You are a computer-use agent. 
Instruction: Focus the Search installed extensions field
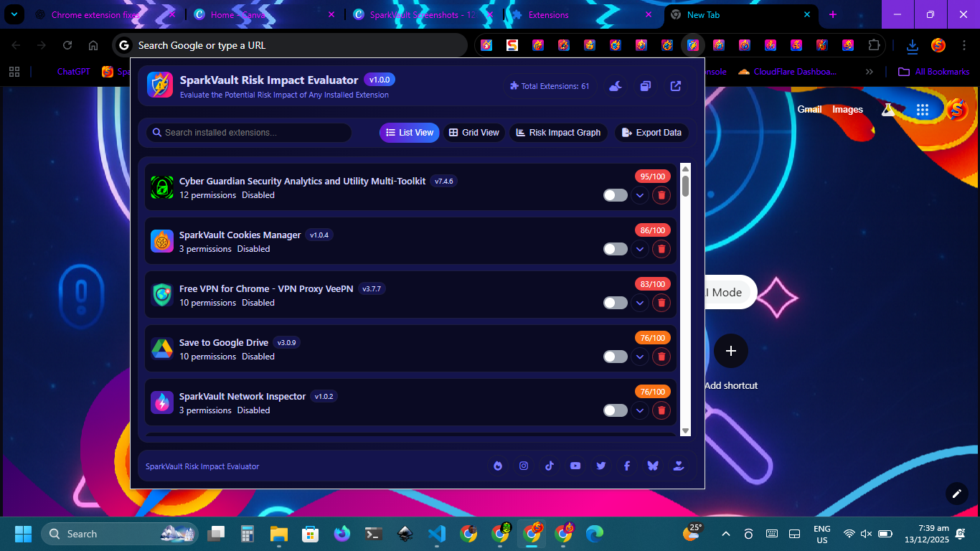pyautogui.click(x=251, y=133)
